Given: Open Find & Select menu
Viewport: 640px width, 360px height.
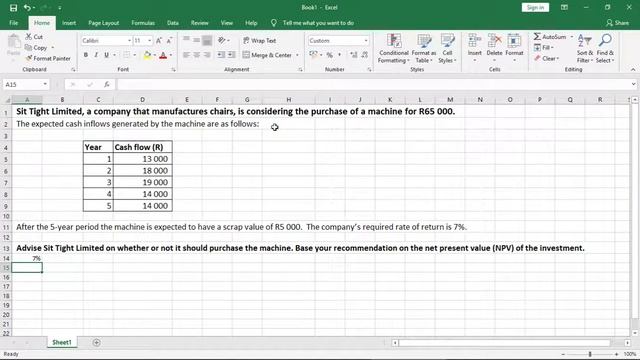Looking at the screenshot, I should point(605,49).
